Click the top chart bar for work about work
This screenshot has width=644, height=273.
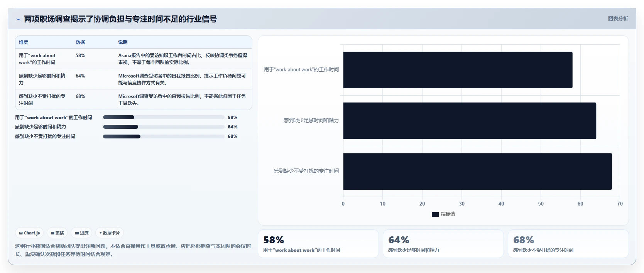(458, 70)
